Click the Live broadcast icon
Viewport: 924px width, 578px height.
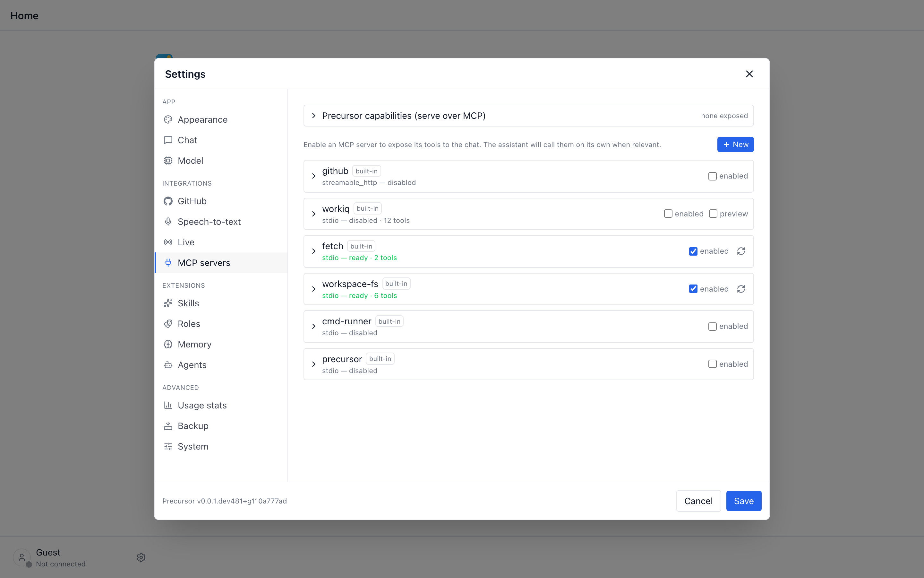pos(168,242)
